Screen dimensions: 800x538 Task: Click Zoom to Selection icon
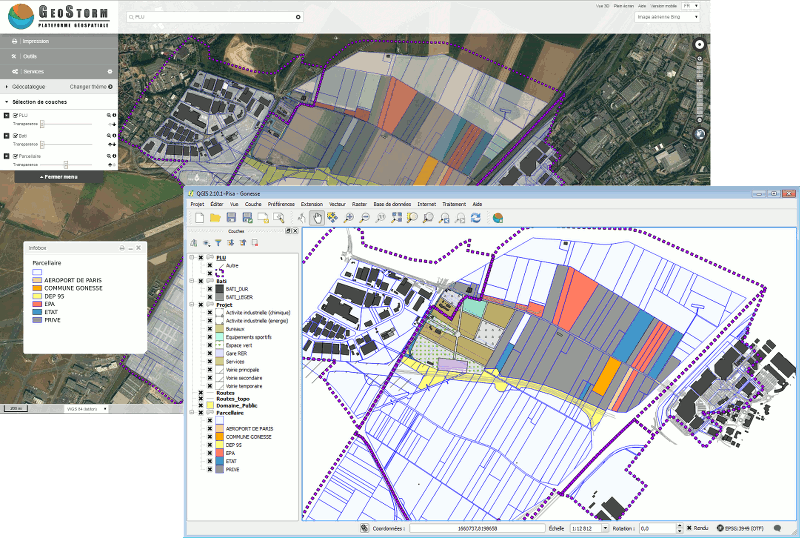412,218
